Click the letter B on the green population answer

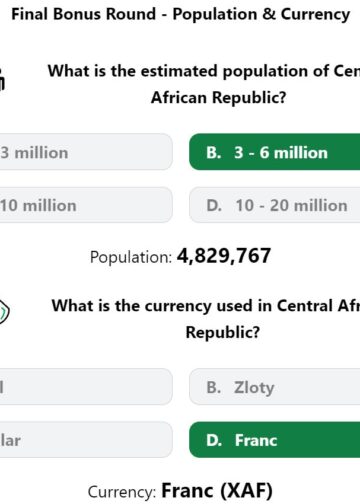coord(213,153)
